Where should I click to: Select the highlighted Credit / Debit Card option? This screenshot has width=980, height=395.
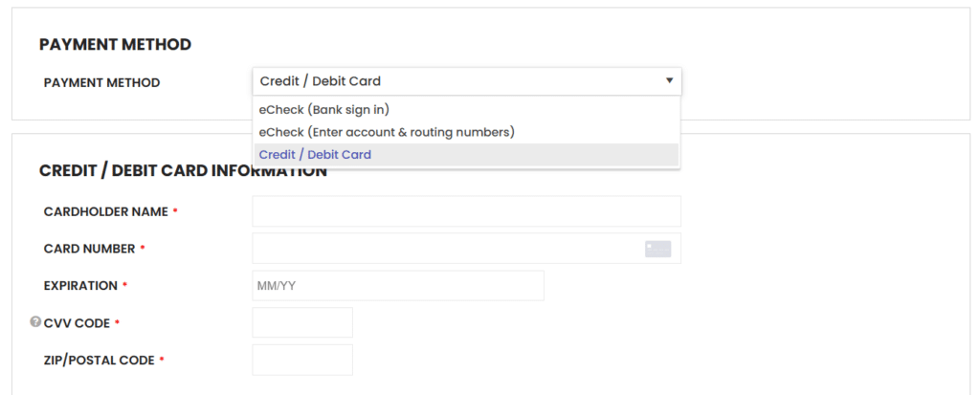click(x=466, y=154)
